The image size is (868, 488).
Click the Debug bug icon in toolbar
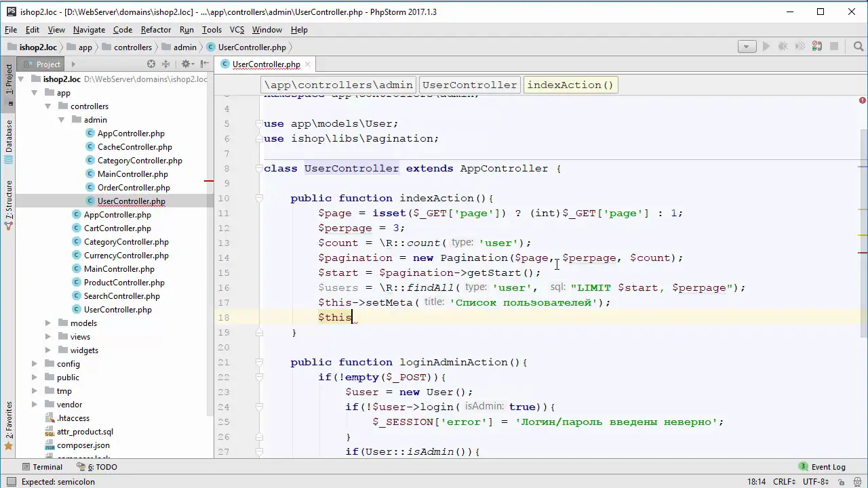click(783, 47)
